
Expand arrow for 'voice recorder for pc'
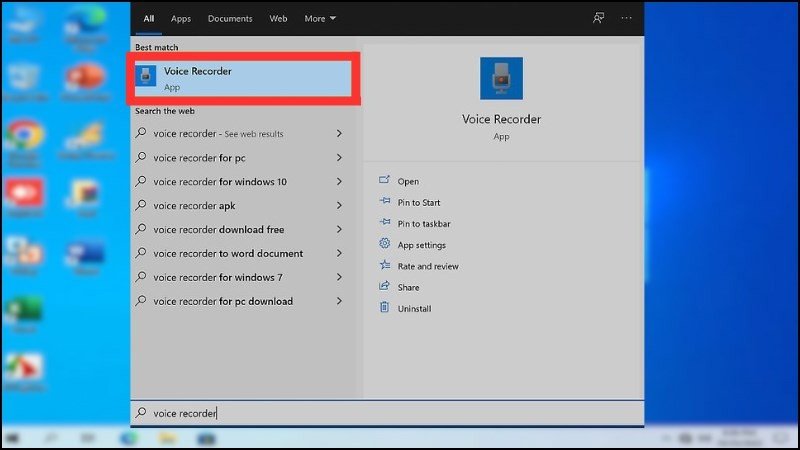(339, 158)
